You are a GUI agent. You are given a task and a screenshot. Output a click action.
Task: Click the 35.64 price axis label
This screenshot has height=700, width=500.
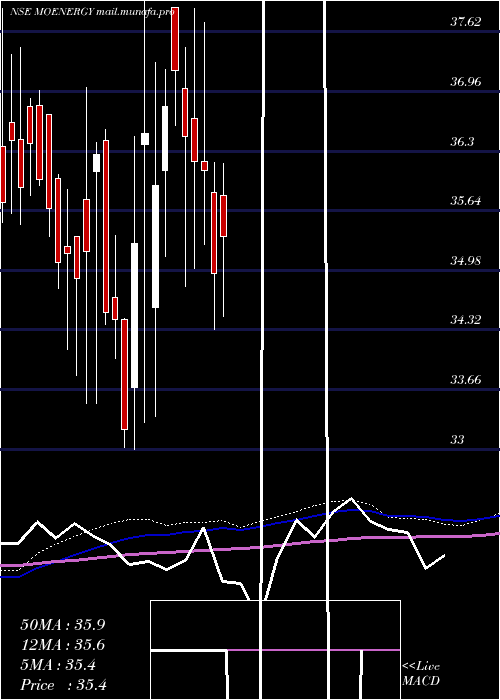(466, 201)
